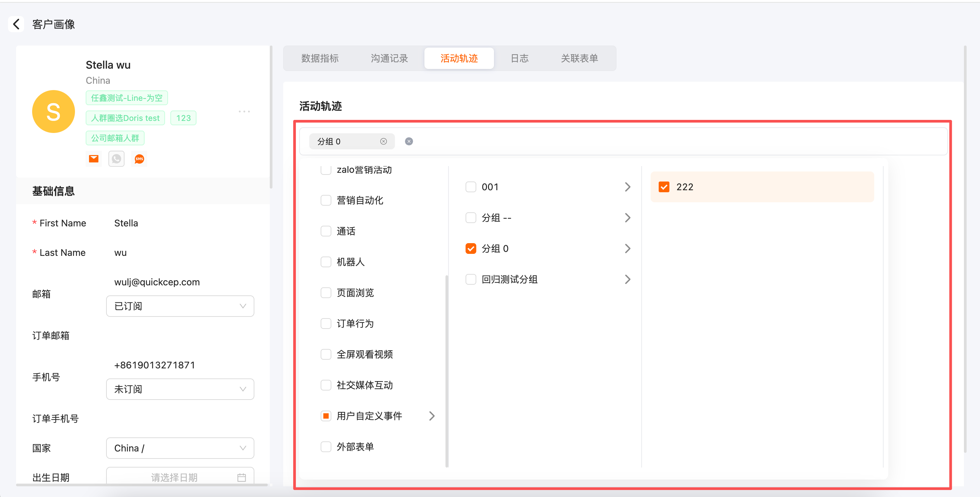Screen dimensions: 980x497
Task: Click the 人群圈选Doris test tag
Action: [125, 118]
